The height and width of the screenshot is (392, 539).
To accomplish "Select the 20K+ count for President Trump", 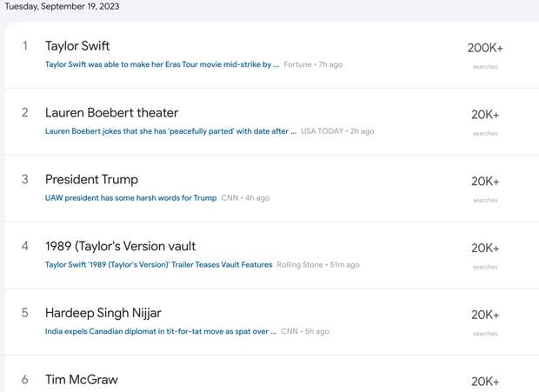I will coord(485,181).
